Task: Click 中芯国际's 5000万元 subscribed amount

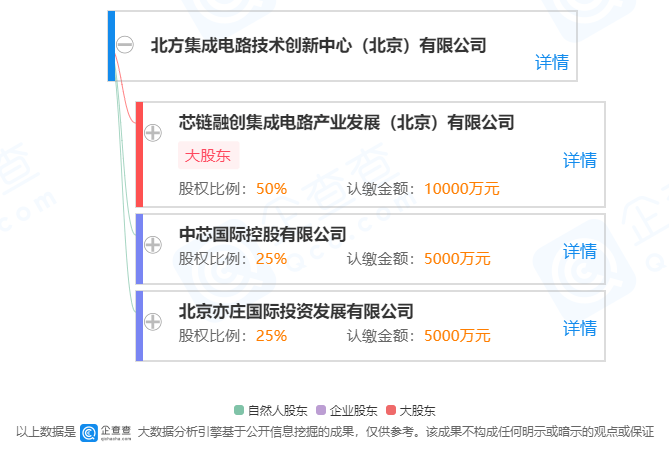Action: coord(457,259)
